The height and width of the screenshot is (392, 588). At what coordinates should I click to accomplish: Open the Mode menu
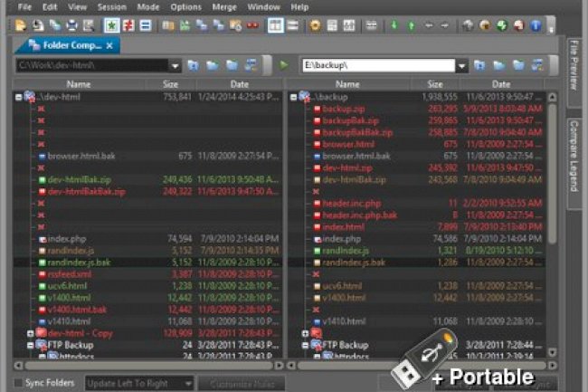tap(148, 6)
